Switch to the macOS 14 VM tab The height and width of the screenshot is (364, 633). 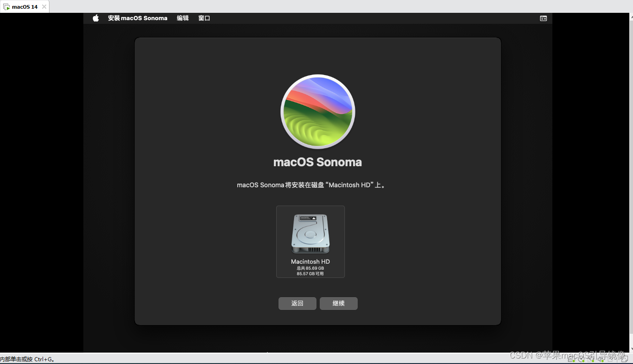pos(24,7)
